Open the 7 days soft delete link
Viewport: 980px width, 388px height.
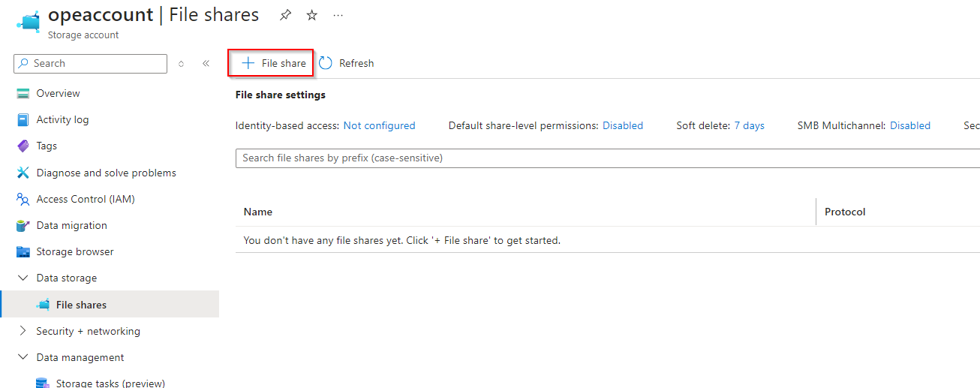(749, 126)
